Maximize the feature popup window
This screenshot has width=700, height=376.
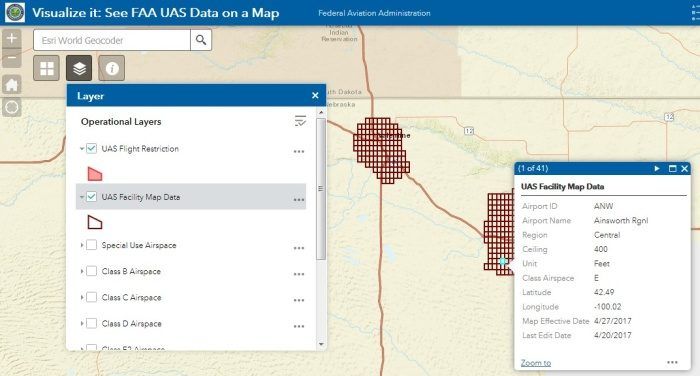673,168
